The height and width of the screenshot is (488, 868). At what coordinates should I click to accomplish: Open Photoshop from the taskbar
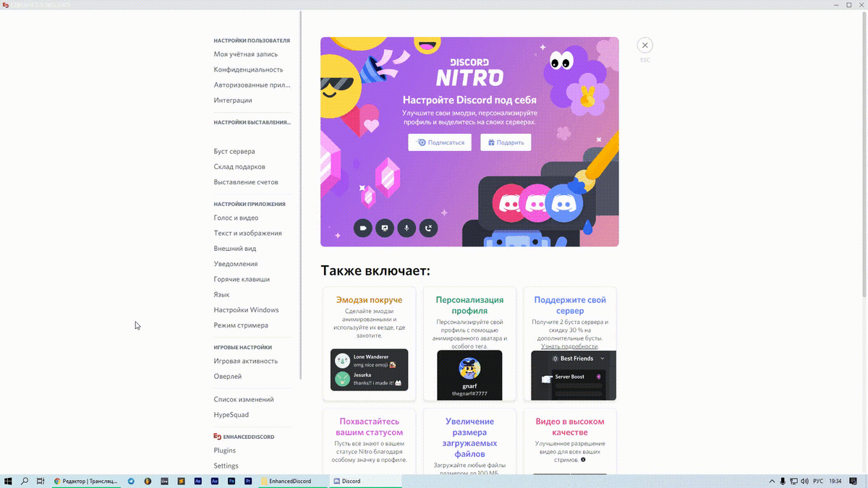[231, 481]
